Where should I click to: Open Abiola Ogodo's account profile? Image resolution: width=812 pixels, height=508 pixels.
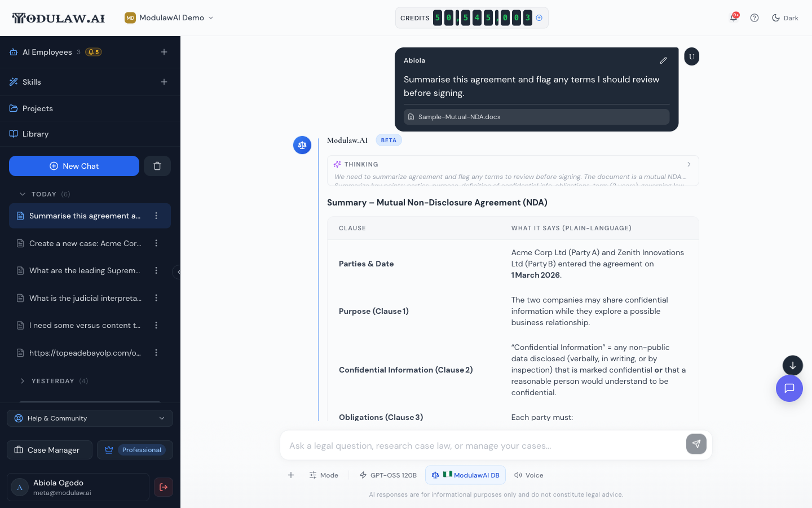78,487
